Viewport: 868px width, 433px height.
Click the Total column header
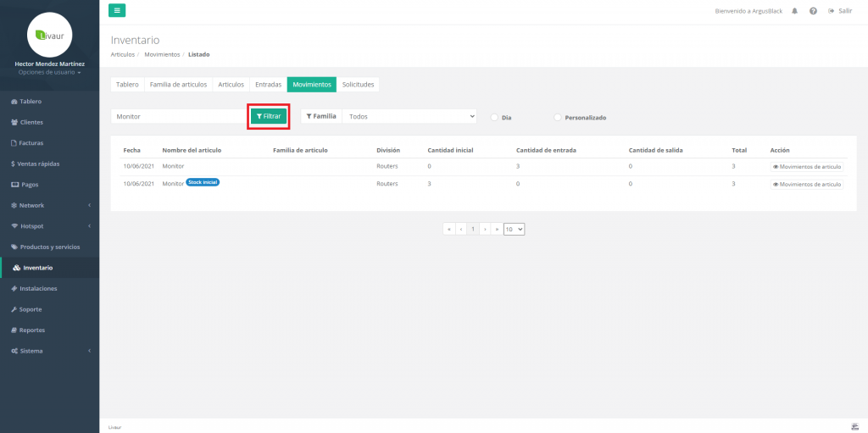(x=739, y=150)
